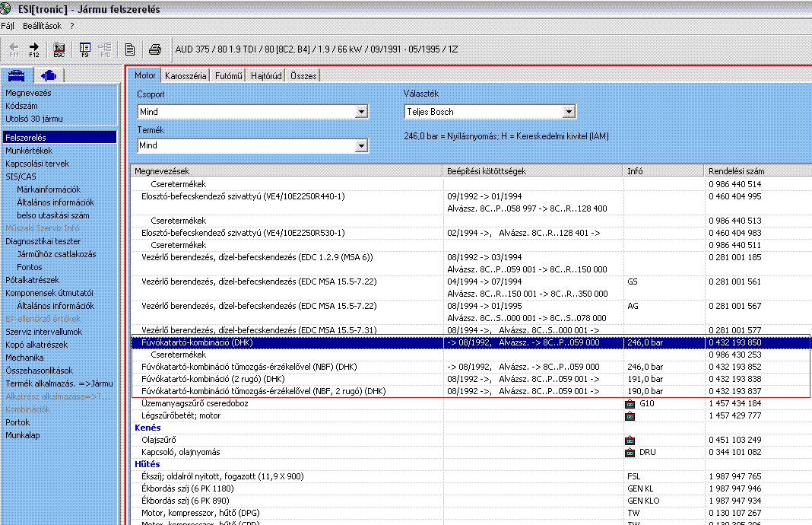This screenshot has height=525, width=812.
Task: Open the Csoport dropdown
Action: (x=361, y=111)
